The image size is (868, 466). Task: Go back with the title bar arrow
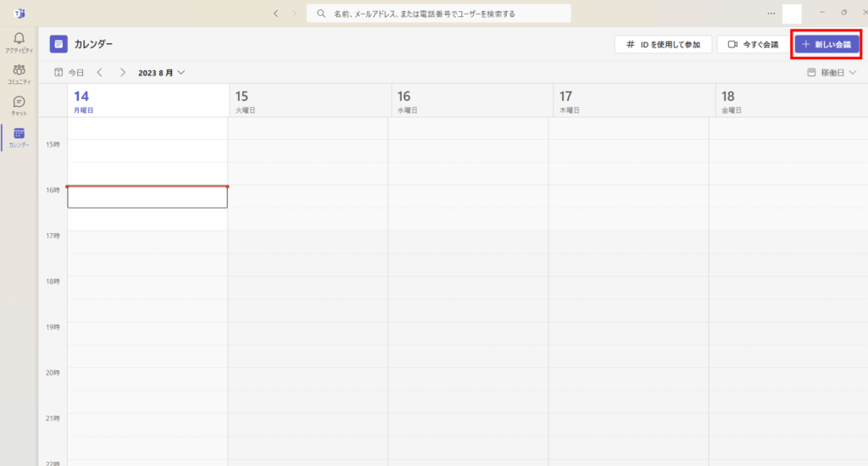click(275, 14)
